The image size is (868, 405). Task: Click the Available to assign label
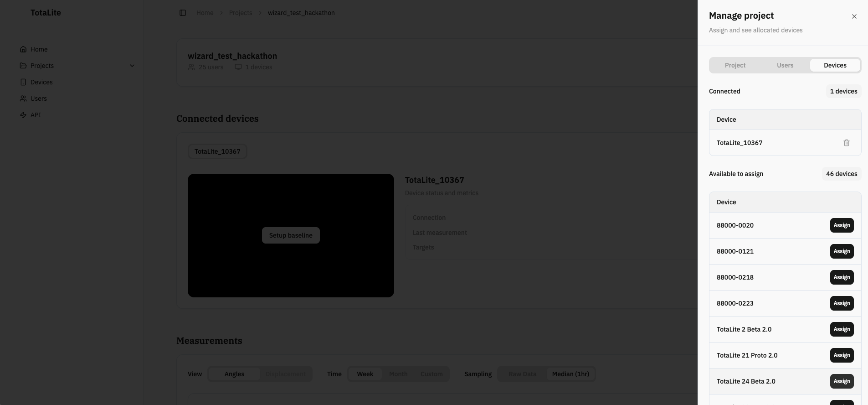click(x=736, y=174)
